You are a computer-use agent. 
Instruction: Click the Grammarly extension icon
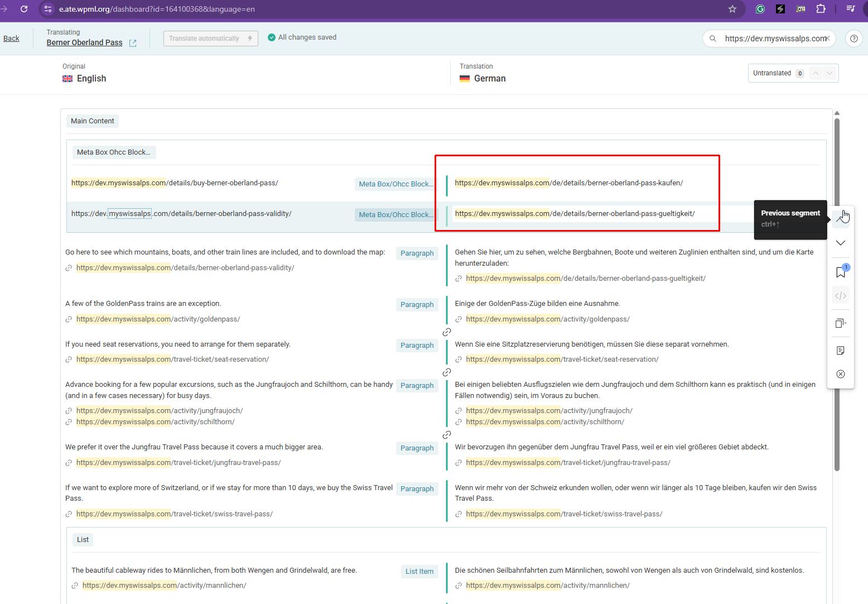pyautogui.click(x=760, y=9)
